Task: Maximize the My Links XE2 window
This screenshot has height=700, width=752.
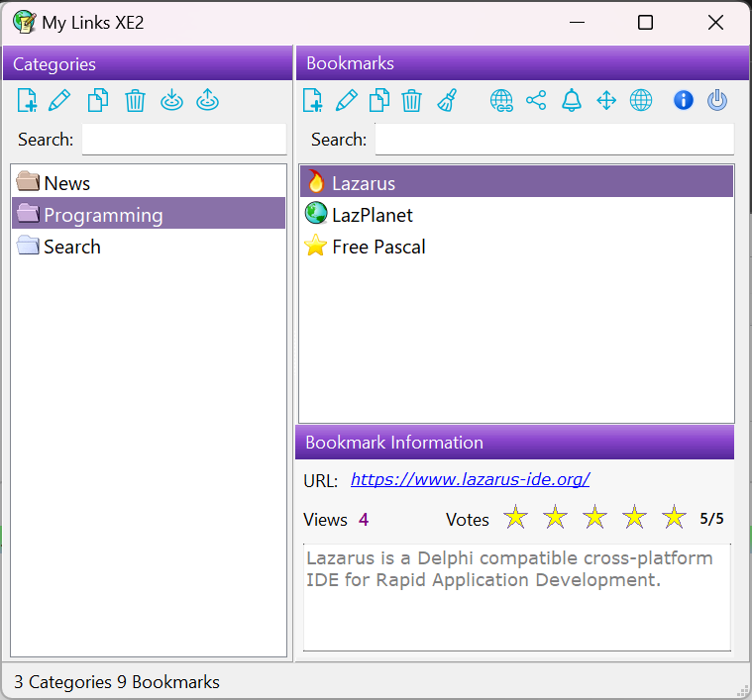Action: click(645, 22)
